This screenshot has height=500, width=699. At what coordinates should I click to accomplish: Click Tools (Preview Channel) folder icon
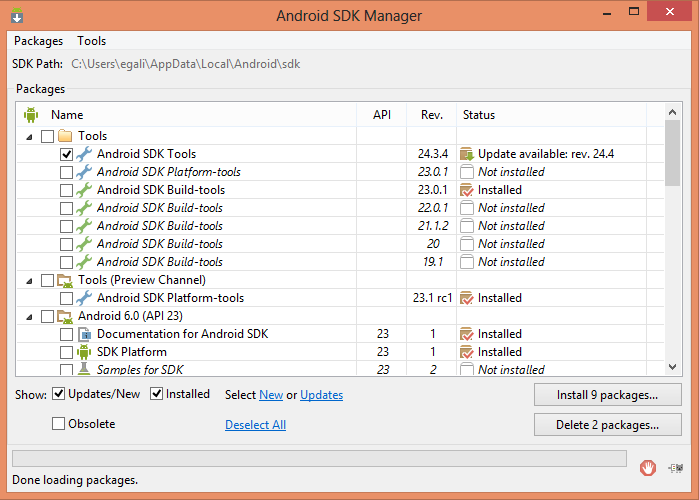(x=65, y=280)
